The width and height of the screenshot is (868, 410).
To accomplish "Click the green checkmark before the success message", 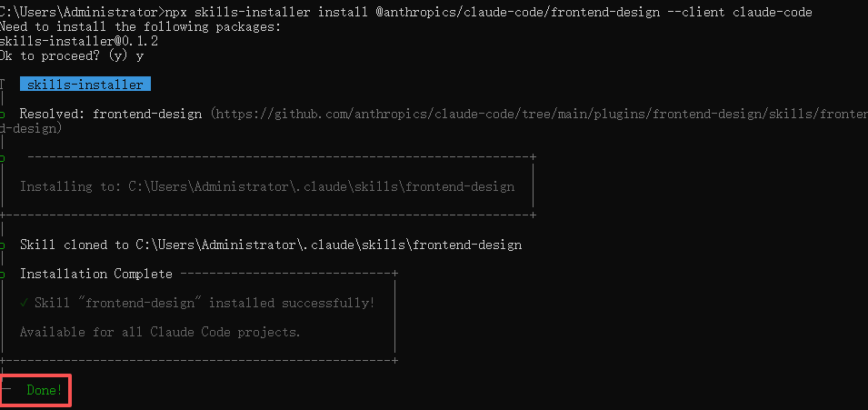I will 24,303.
